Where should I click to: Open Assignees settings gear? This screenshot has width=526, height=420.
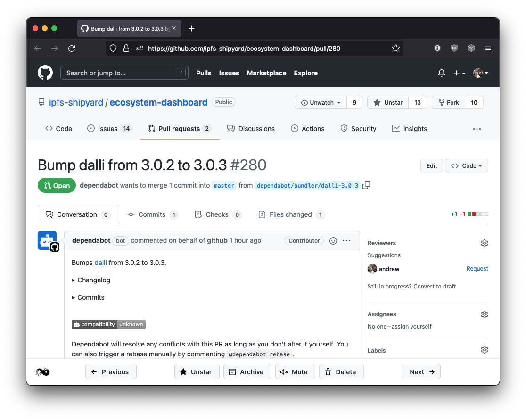coord(485,314)
